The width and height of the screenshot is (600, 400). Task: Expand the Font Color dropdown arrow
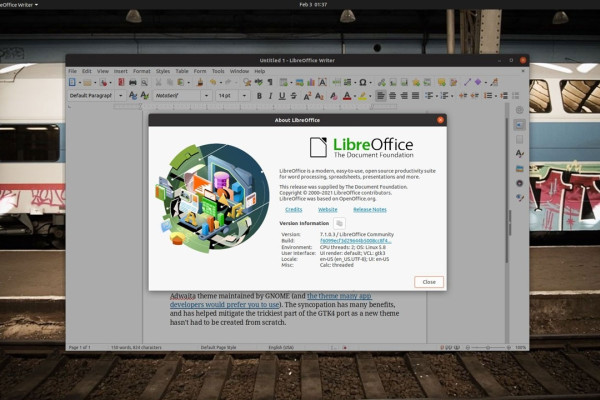[354, 96]
